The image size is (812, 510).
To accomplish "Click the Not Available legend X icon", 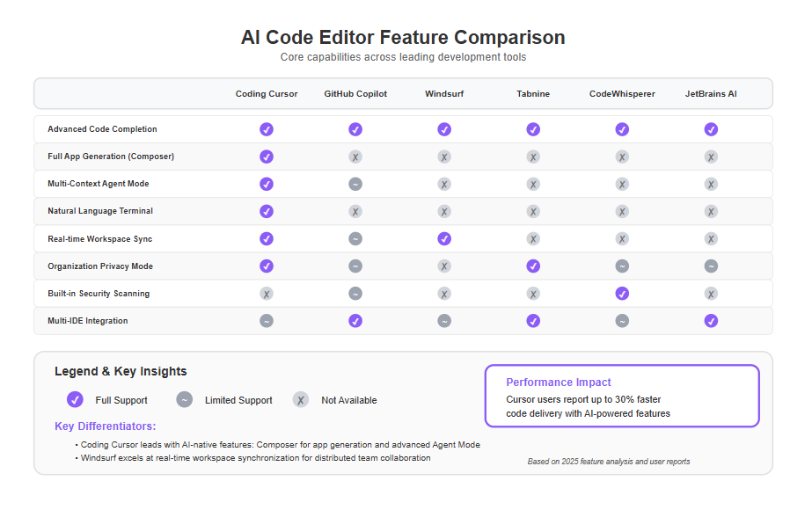I will (x=301, y=400).
